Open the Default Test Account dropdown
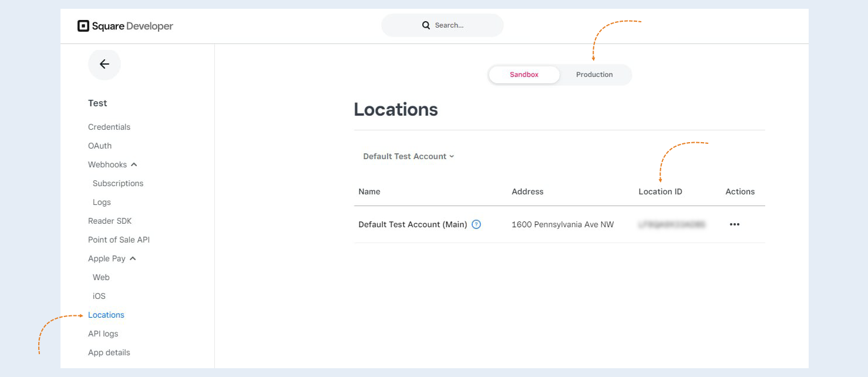Image resolution: width=868 pixels, height=377 pixels. [409, 156]
